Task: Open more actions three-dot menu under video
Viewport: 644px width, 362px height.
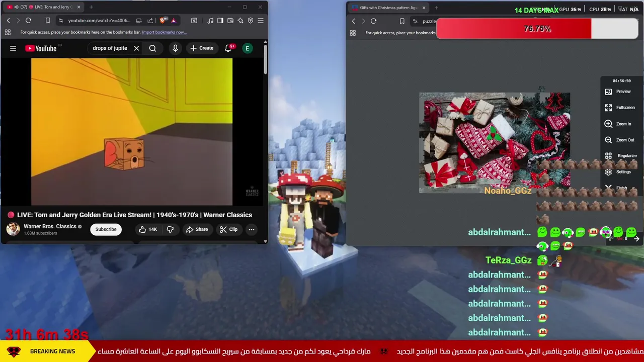Action: 251,229
